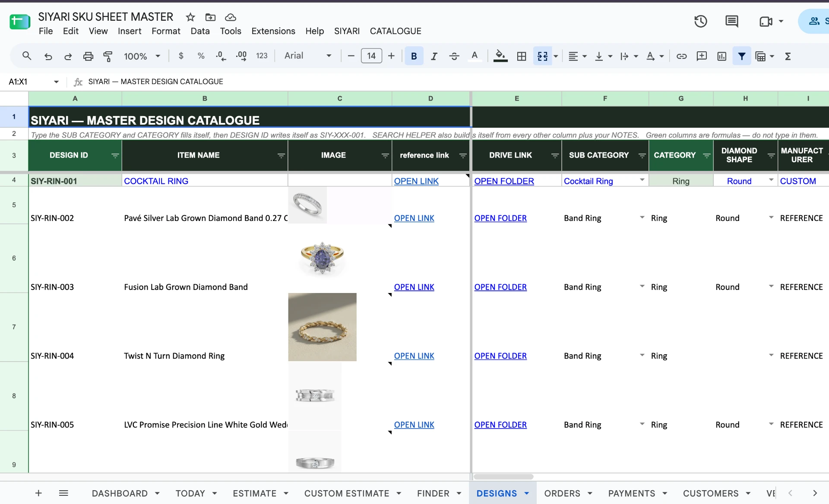Open OPEN FOLDER for SIY-RIN-002
The width and height of the screenshot is (829, 504).
point(500,218)
